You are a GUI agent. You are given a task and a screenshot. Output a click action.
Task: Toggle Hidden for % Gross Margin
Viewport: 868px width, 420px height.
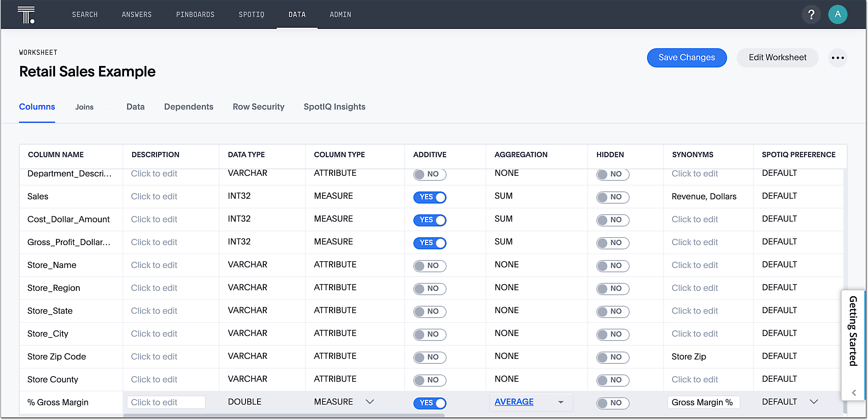[x=612, y=403]
